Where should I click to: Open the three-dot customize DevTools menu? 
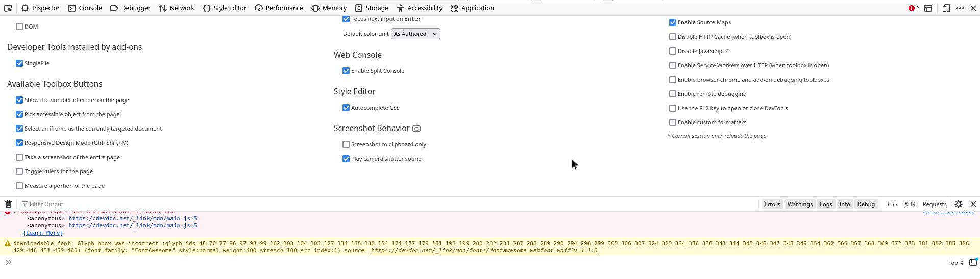point(960,8)
